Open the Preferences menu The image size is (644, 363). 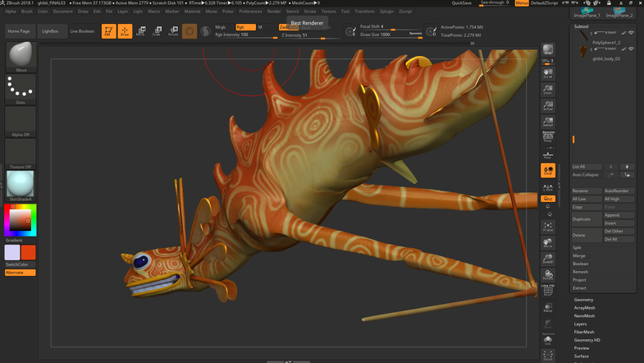pyautogui.click(x=250, y=11)
